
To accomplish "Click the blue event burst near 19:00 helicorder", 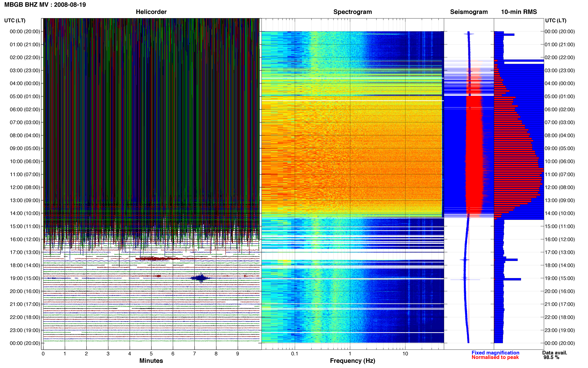I will tap(201, 278).
